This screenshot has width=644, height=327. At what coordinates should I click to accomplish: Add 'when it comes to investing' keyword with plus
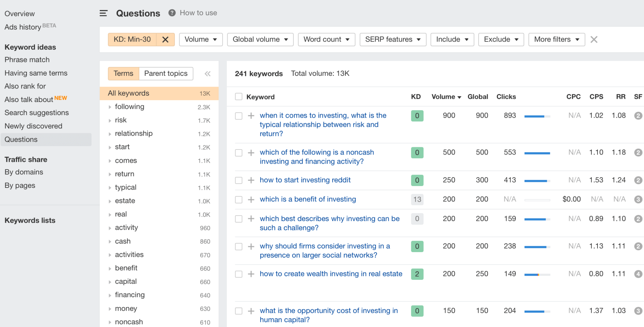pos(251,116)
